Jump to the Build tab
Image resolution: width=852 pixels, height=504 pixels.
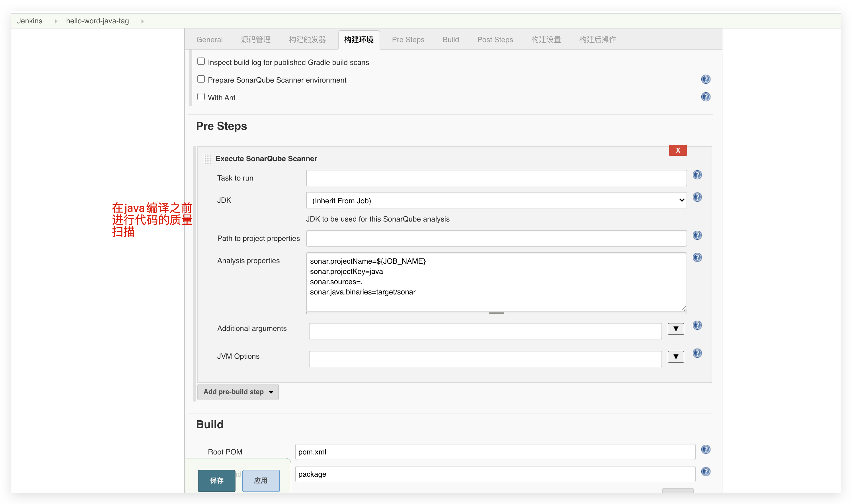click(450, 40)
